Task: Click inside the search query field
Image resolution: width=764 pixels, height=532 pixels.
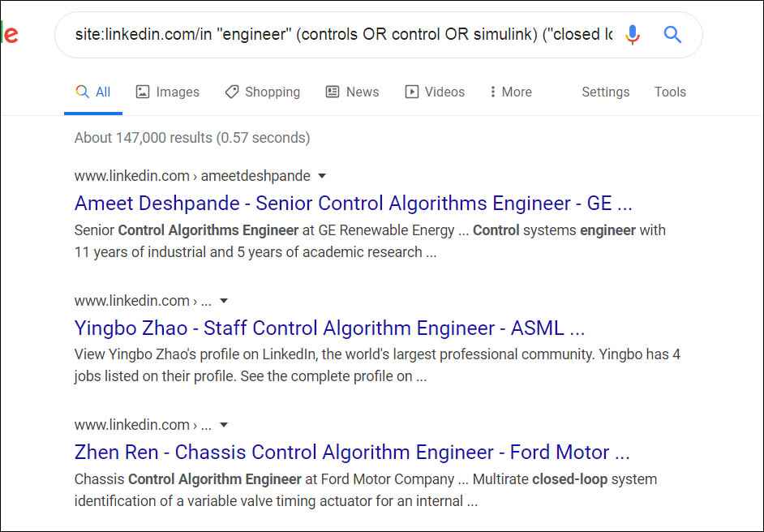Action: 324,34
